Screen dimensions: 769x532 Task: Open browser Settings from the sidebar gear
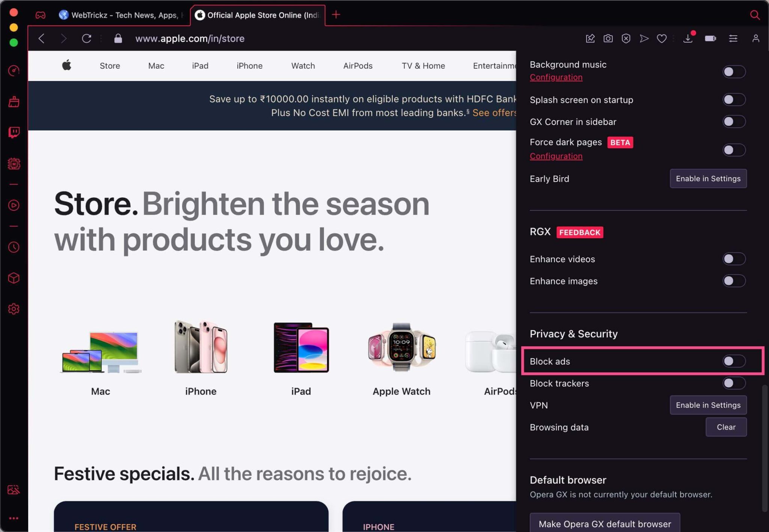click(14, 308)
